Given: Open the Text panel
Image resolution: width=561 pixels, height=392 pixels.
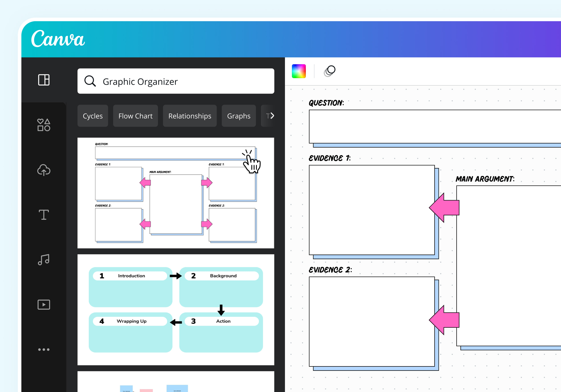Looking at the screenshot, I should click(x=44, y=215).
